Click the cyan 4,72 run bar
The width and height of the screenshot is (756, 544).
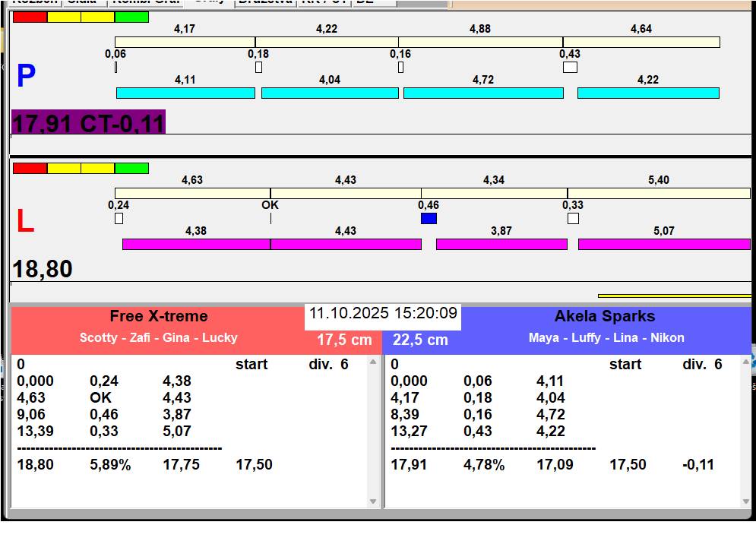(x=483, y=93)
